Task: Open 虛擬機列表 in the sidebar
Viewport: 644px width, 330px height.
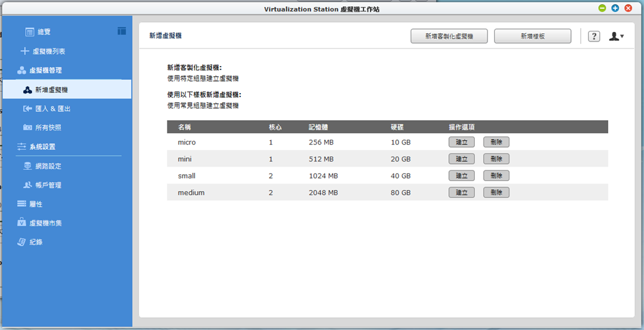Action: click(x=49, y=52)
